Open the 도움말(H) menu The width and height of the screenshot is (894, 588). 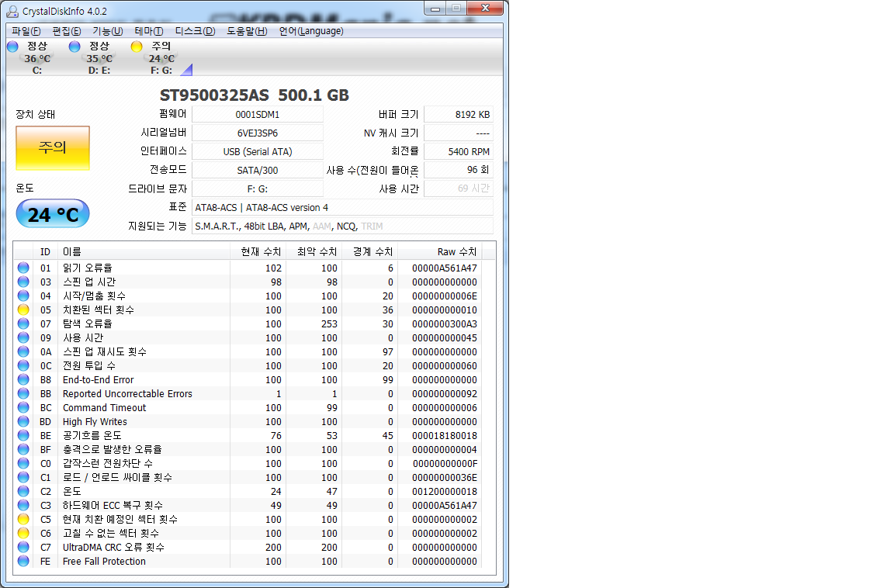click(x=247, y=31)
